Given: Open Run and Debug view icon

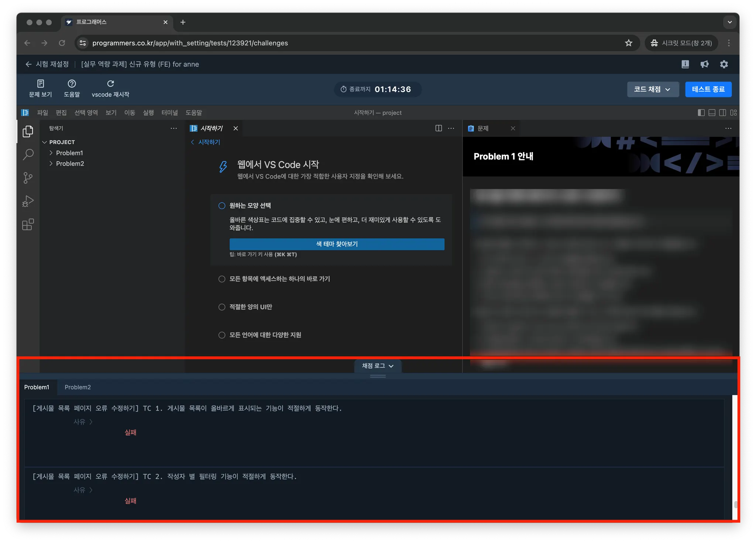Looking at the screenshot, I should click(28, 201).
